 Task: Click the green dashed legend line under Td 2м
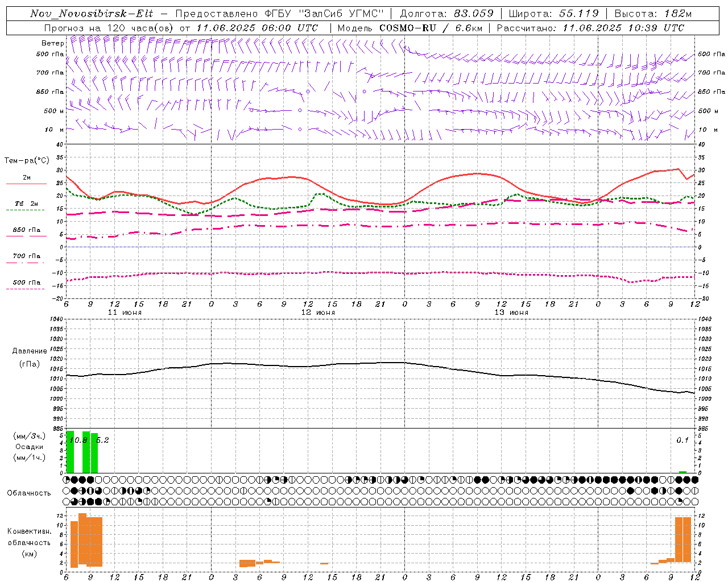(25, 210)
